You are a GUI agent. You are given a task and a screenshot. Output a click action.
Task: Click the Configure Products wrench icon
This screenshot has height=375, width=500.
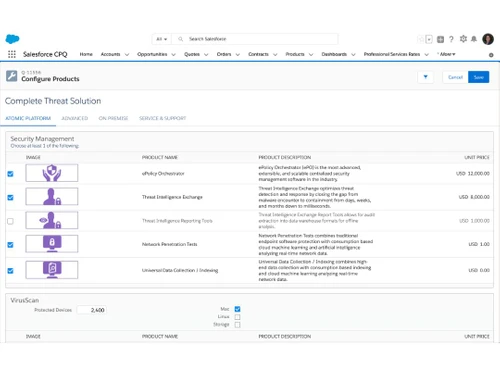point(12,76)
